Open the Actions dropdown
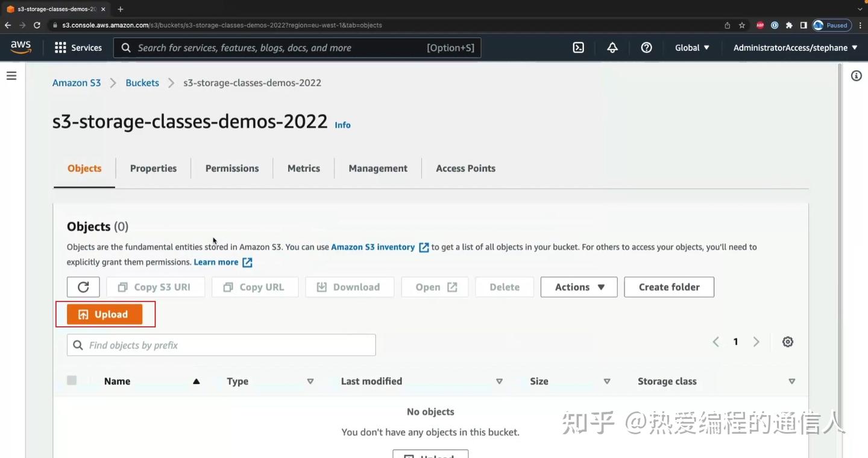 (578, 287)
